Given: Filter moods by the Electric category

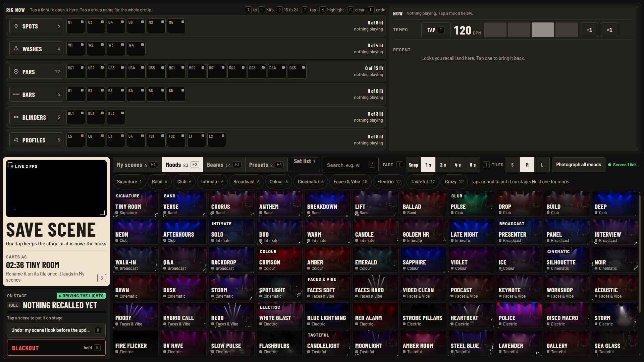Looking at the screenshot, I should [389, 182].
